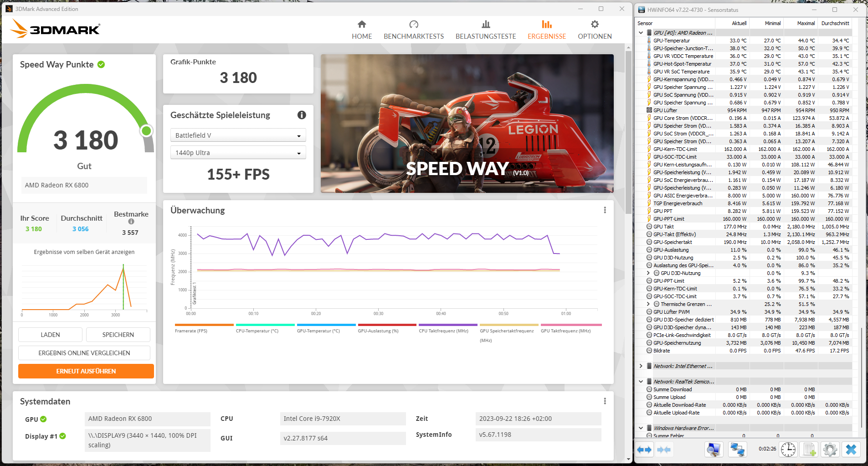This screenshot has height=466, width=868.
Task: Toggle Framerate (FPS) legend in chart
Action: [204, 328]
